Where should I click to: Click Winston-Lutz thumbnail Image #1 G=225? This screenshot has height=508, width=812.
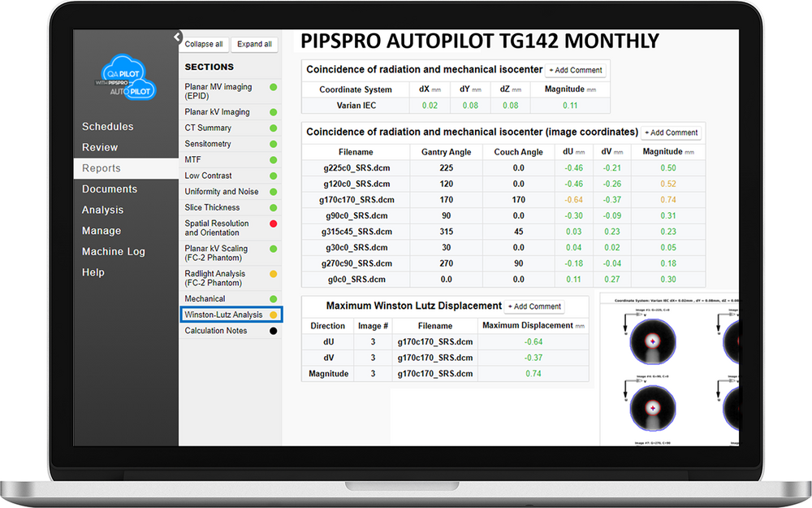tap(653, 341)
